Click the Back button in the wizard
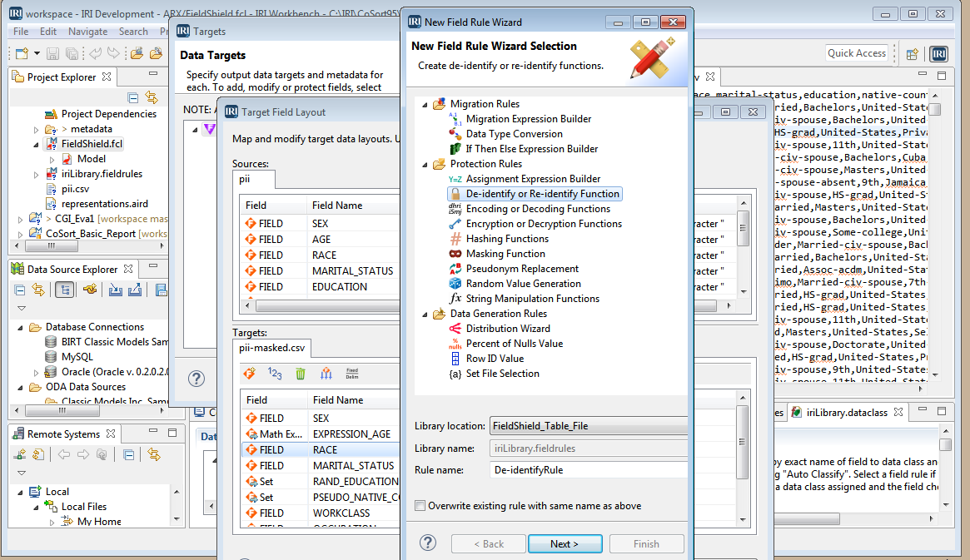Viewport: 970px width, 560px height. (488, 543)
